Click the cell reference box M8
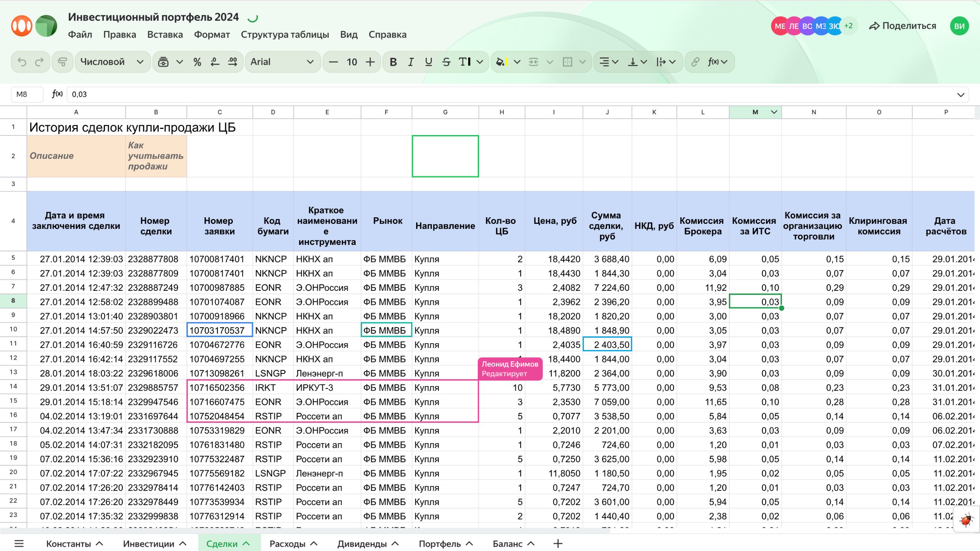The height and width of the screenshot is (551, 980). tap(27, 94)
